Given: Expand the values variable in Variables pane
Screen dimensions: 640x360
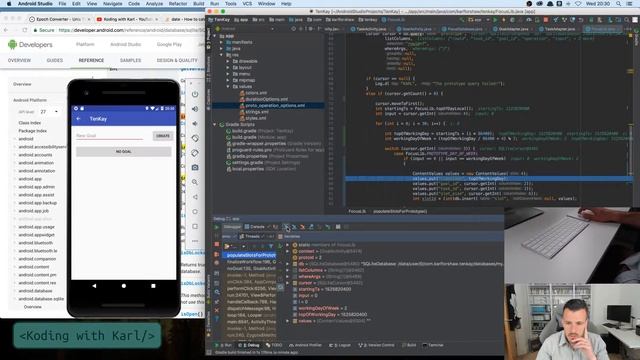Looking at the screenshot, I should (x=288, y=321).
